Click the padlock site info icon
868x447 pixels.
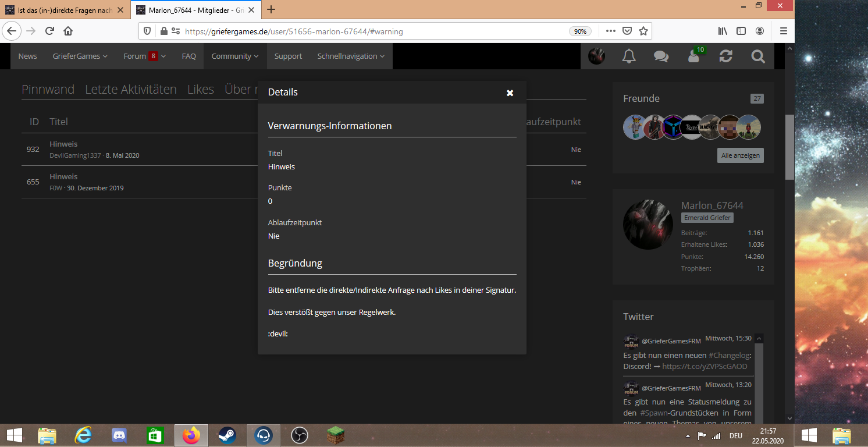pos(163,31)
